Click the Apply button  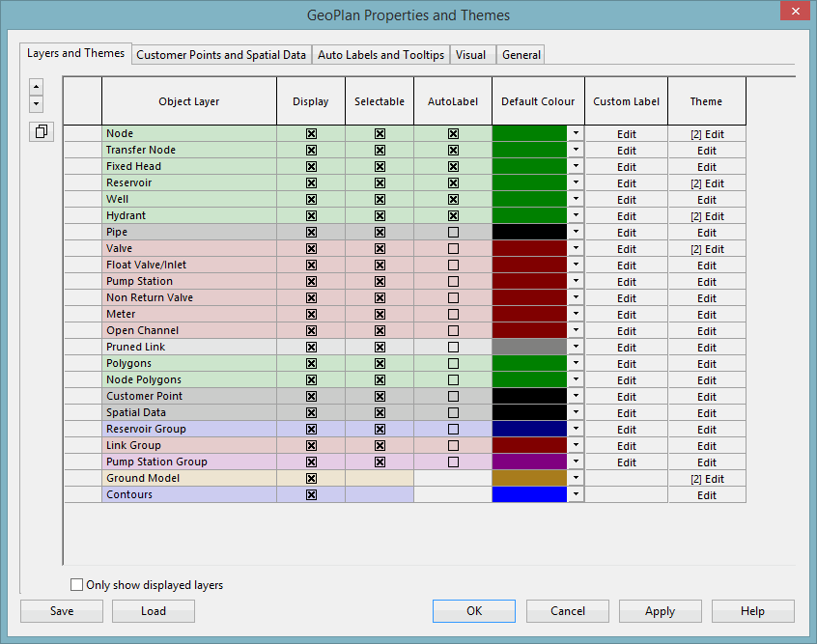point(660,610)
